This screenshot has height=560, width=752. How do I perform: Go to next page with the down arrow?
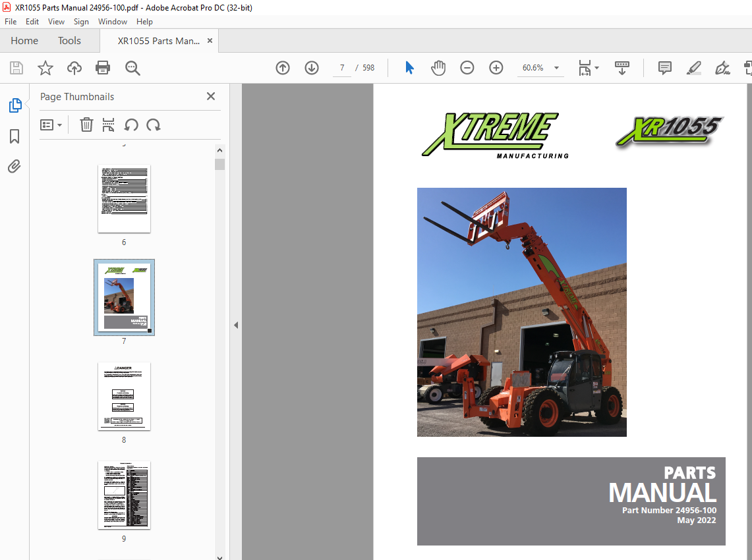tap(312, 68)
